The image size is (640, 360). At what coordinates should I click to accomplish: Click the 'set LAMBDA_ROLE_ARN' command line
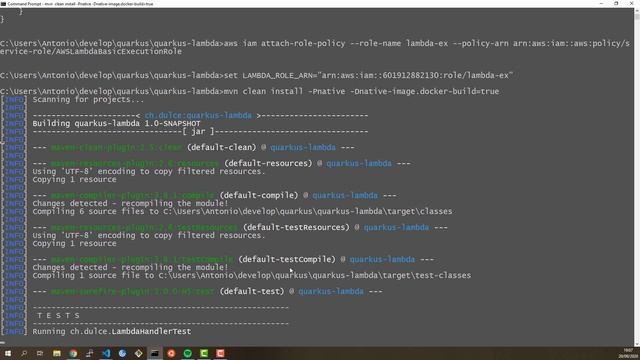tap(256, 76)
